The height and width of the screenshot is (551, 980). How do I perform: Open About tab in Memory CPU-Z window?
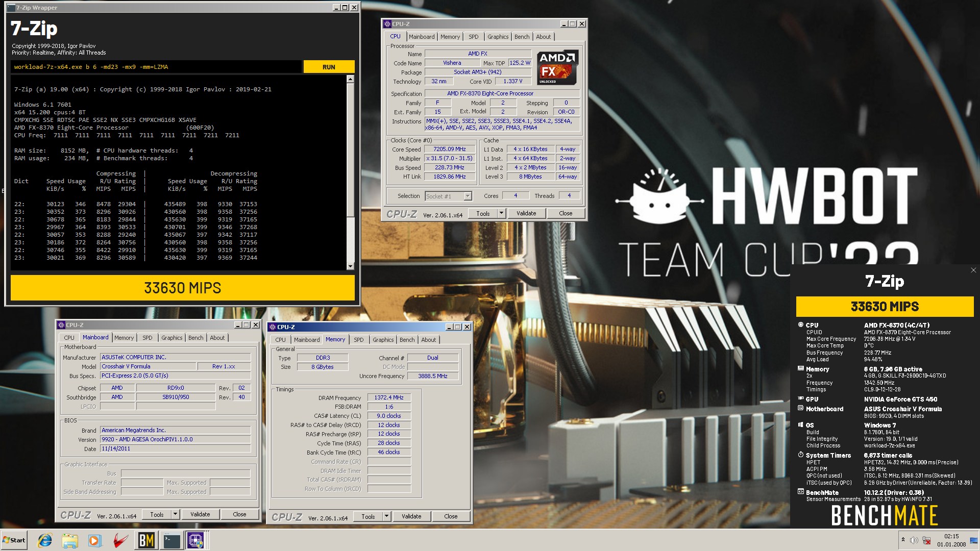429,340
